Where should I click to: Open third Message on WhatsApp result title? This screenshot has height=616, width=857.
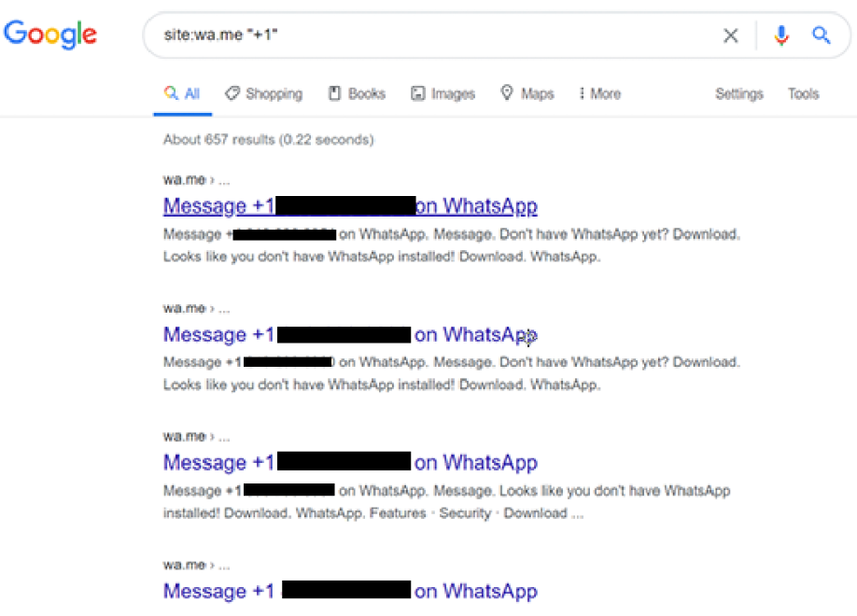tap(350, 462)
